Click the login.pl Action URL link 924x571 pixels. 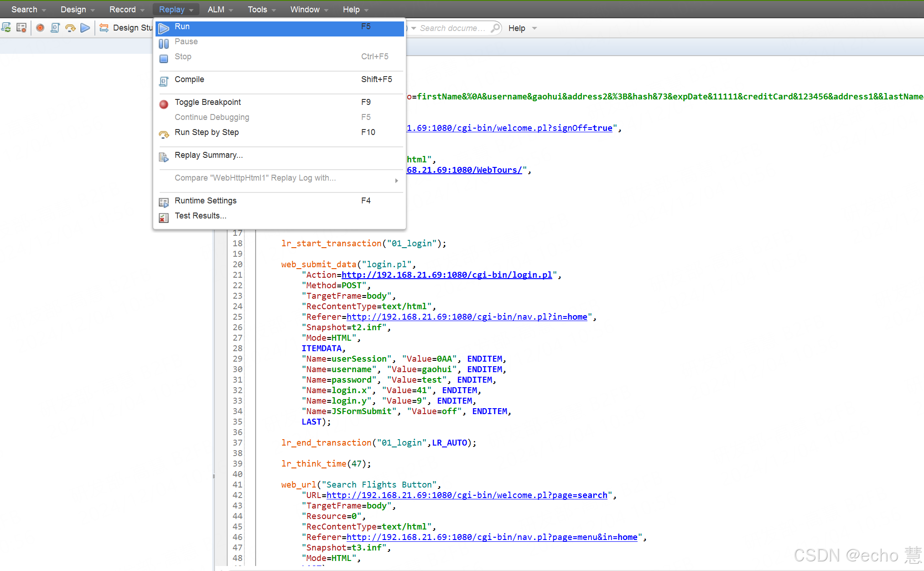point(446,275)
